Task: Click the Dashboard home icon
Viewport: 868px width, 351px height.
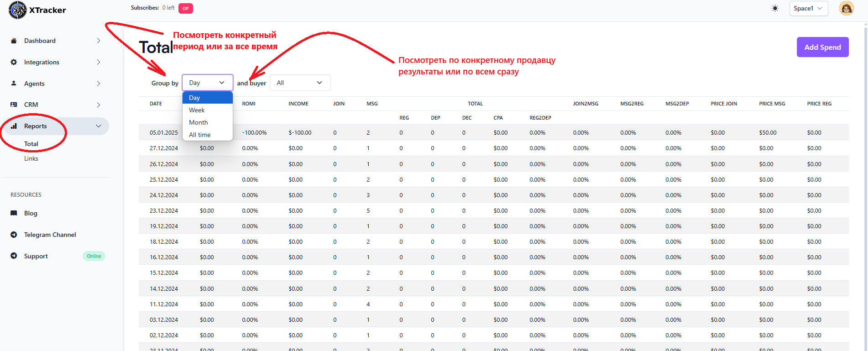Action: (x=14, y=41)
